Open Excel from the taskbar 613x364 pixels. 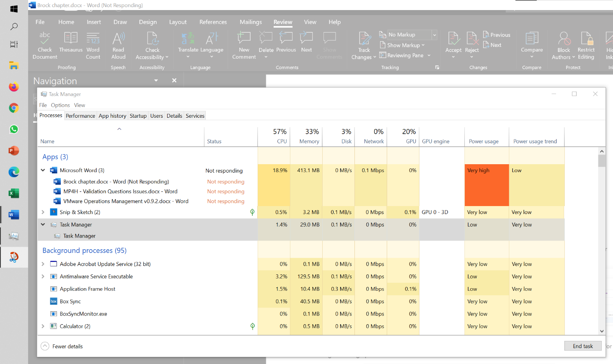[x=14, y=193]
